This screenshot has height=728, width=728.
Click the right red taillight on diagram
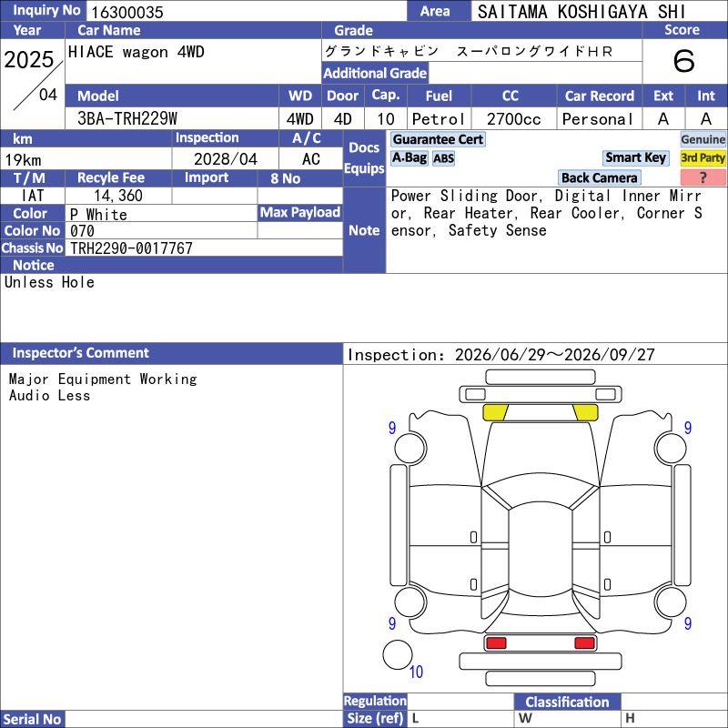tap(584, 643)
